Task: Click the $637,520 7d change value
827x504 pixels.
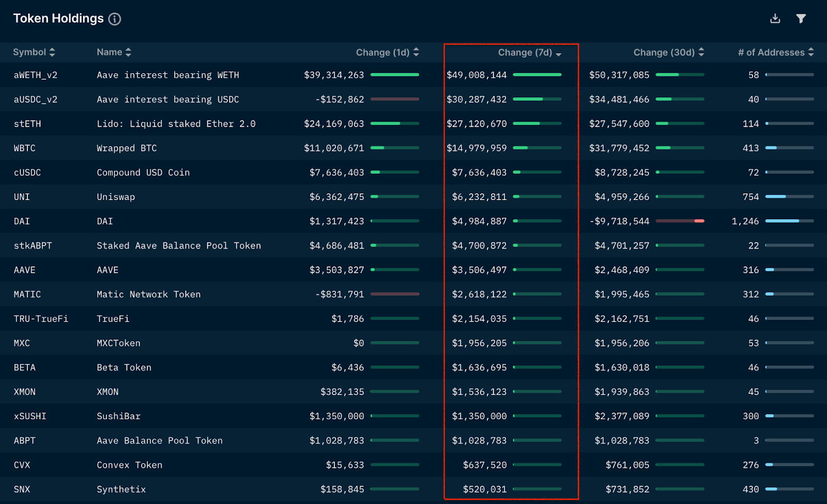Action: (485, 465)
